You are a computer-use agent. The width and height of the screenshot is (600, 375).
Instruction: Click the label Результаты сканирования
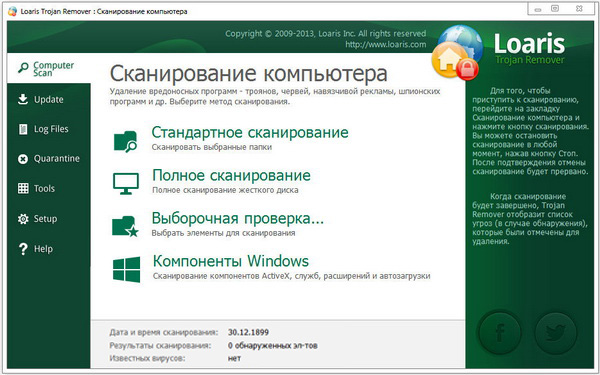point(160,346)
